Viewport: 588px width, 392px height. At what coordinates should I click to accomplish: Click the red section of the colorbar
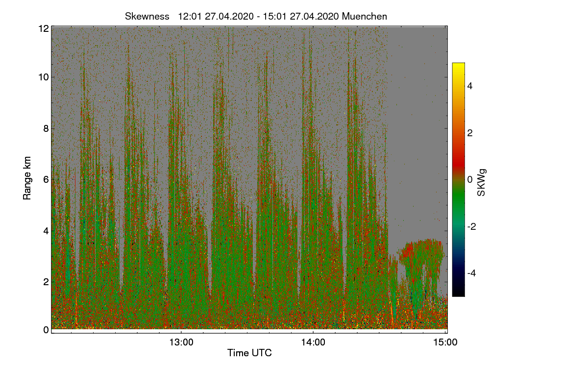tap(458, 157)
